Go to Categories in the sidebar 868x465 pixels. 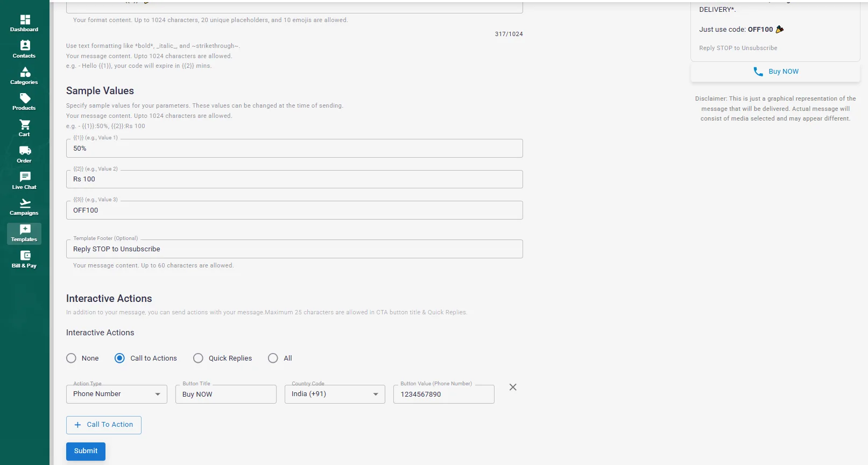(x=24, y=76)
